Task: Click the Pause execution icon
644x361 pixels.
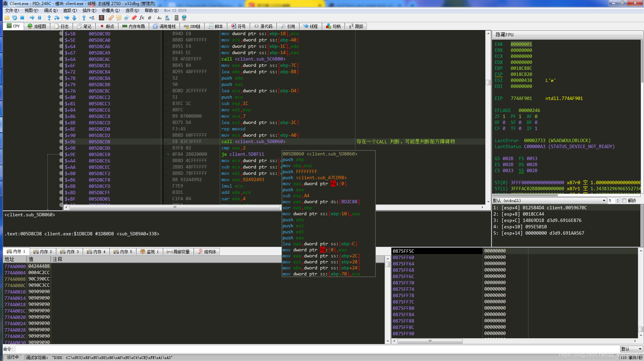Action: click(x=40, y=18)
